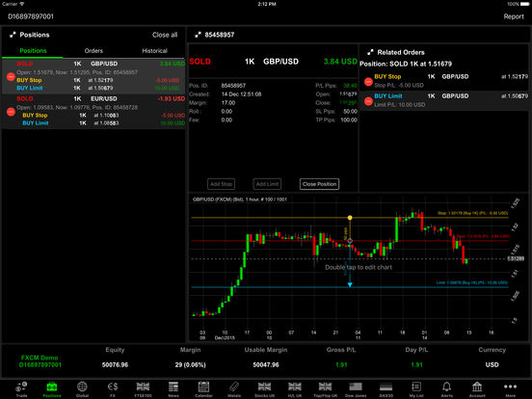The width and height of the screenshot is (532, 399).
Task: Tap the blue limit-level arrow marker on chart
Action: [x=350, y=284]
